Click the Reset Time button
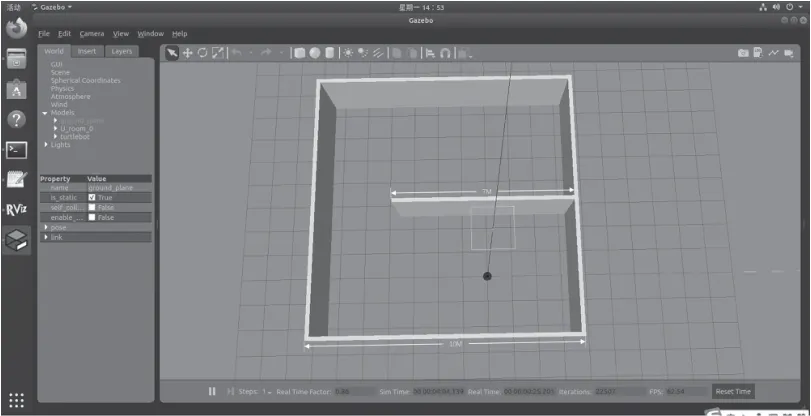This screenshot has width=811, height=416. [x=733, y=391]
